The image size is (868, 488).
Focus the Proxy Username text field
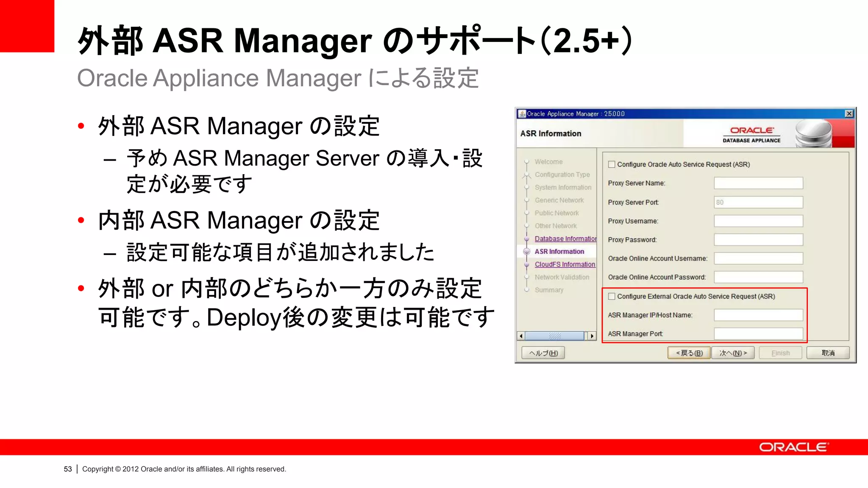pos(758,221)
